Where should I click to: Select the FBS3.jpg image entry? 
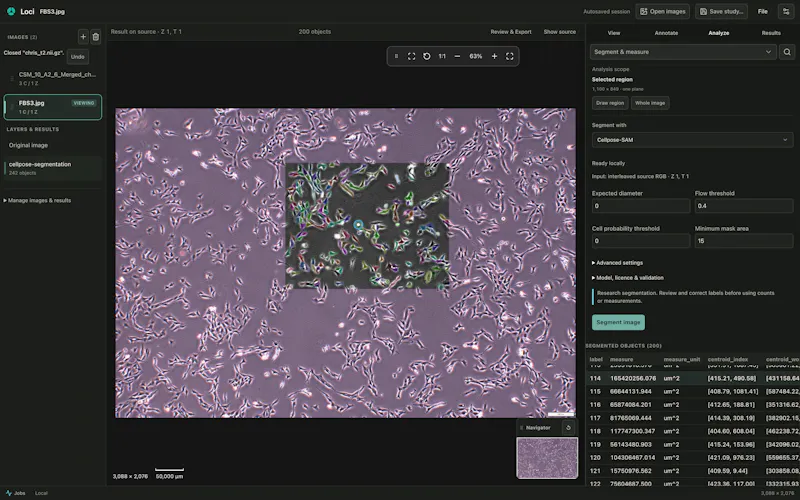pos(53,107)
